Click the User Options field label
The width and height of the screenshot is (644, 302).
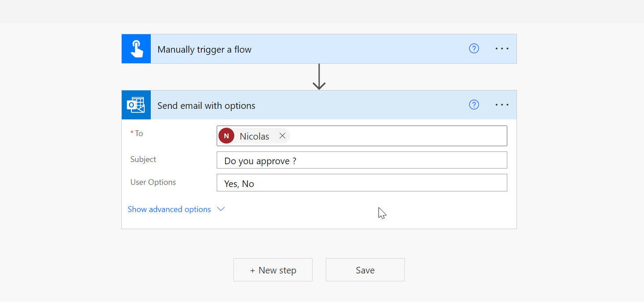click(x=153, y=182)
